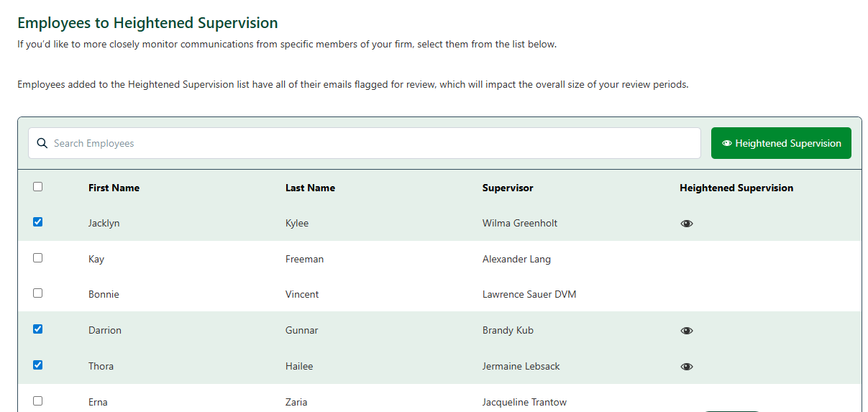Uncheck the checkbox for Jacklyn Kylee
868x412 pixels.
coord(38,222)
